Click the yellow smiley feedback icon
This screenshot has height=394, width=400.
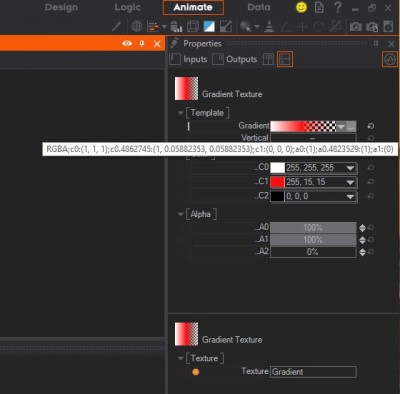[301, 7]
